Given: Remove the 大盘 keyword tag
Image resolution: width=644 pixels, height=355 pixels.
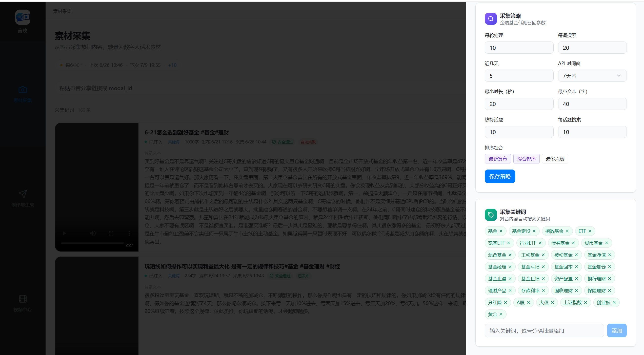Looking at the screenshot, I should [552, 302].
